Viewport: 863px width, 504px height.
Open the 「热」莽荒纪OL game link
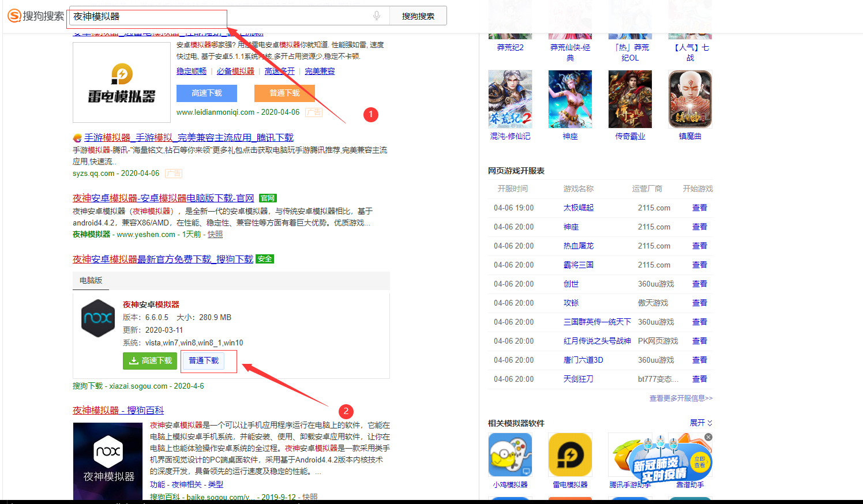[630, 52]
